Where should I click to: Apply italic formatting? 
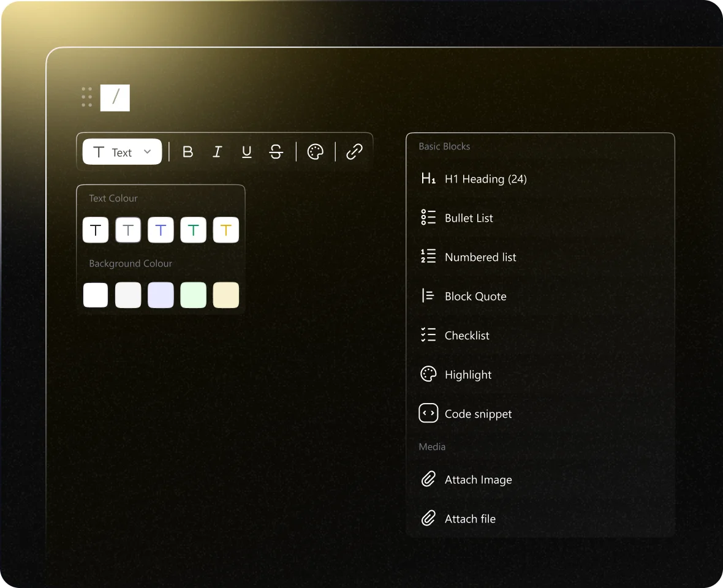[x=217, y=152]
